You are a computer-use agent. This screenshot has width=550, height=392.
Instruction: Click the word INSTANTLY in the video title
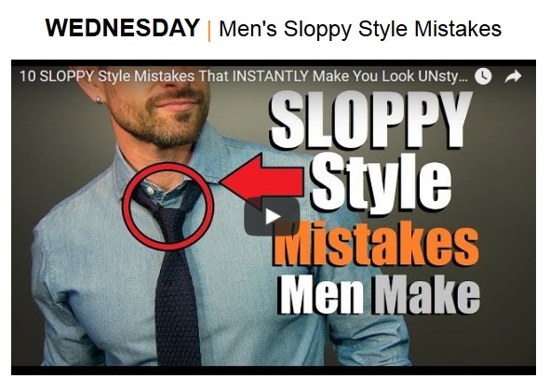[271, 76]
